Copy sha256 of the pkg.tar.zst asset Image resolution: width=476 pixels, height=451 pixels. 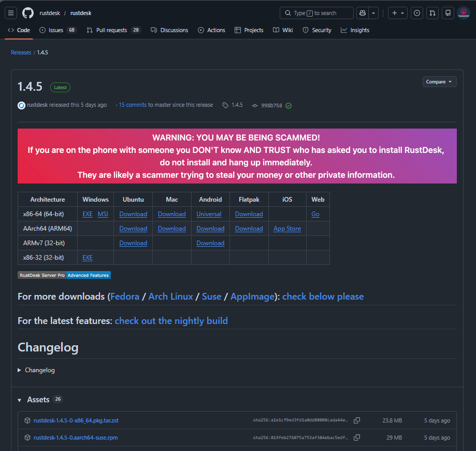coord(357,420)
